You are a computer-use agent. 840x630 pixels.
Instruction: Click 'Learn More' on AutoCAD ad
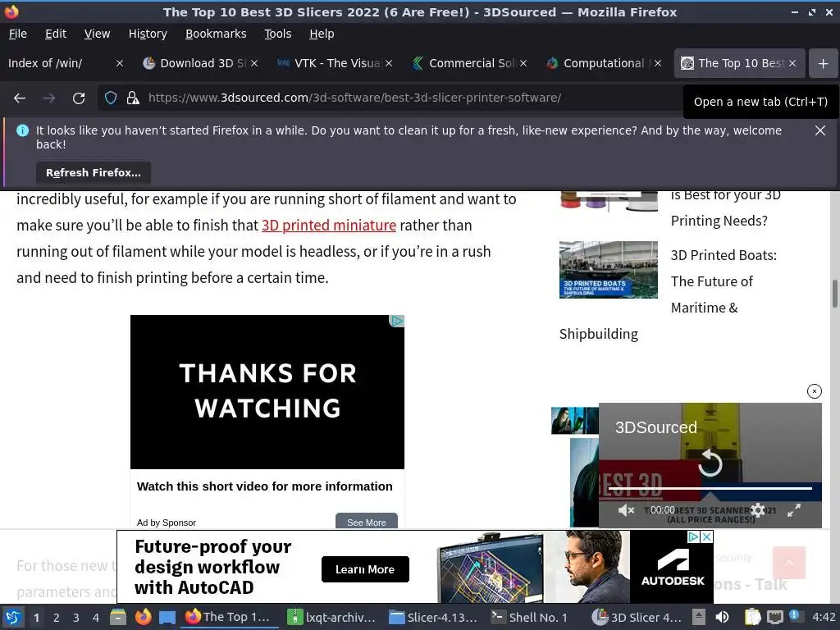pos(365,569)
